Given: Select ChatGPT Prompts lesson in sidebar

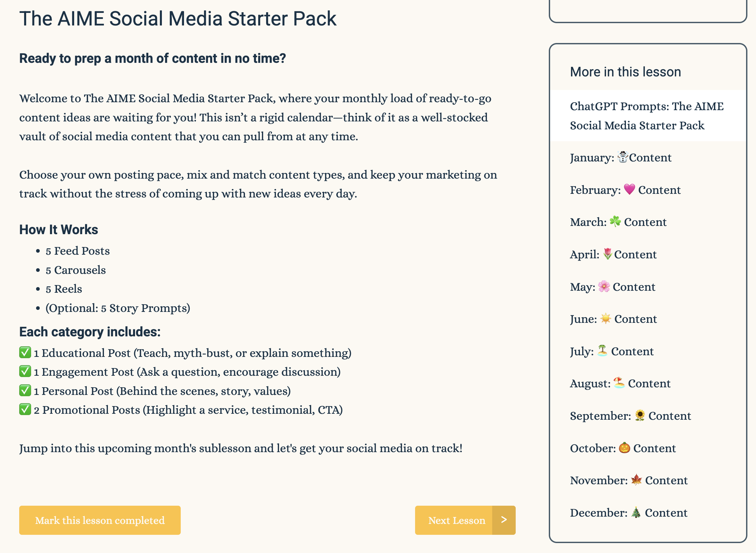Looking at the screenshot, I should tap(646, 116).
